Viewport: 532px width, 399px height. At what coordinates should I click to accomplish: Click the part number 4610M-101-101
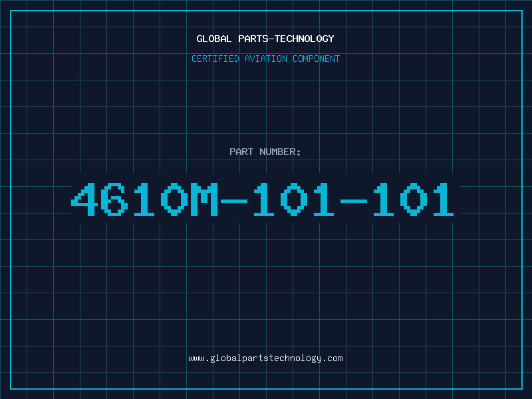(x=262, y=199)
